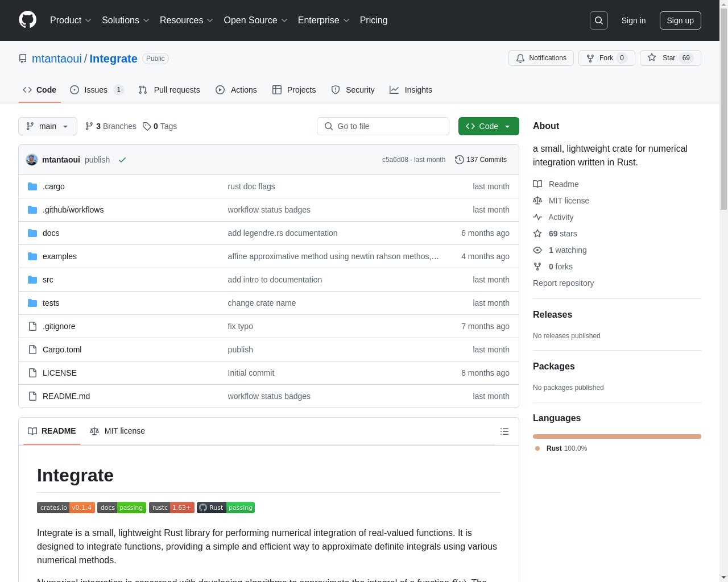
Task: Expand the Enterprise menu
Action: point(324,20)
